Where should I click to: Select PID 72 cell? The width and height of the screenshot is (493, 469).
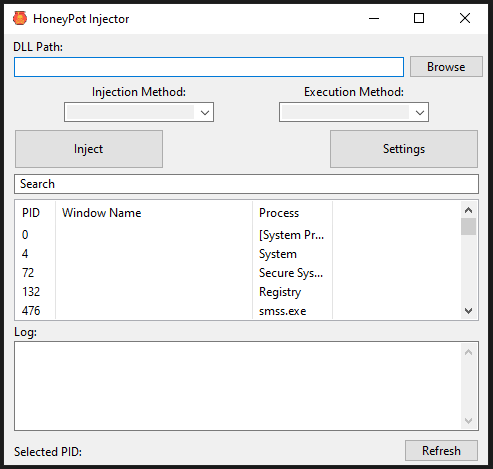click(x=28, y=273)
